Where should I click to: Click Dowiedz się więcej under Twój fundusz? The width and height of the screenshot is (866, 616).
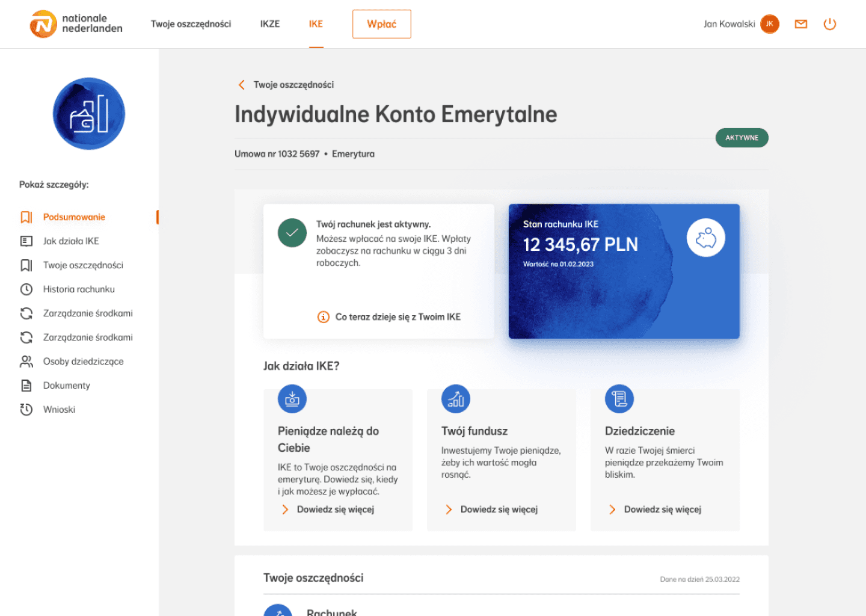click(x=499, y=510)
